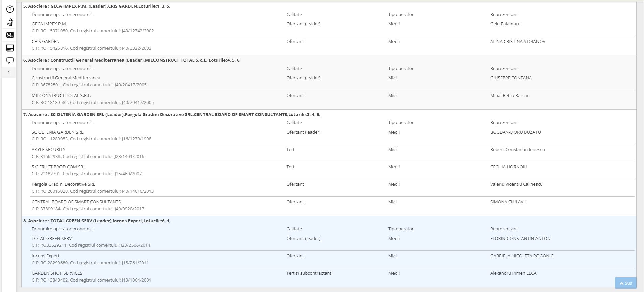Click the person search sidebar icon

click(x=10, y=22)
